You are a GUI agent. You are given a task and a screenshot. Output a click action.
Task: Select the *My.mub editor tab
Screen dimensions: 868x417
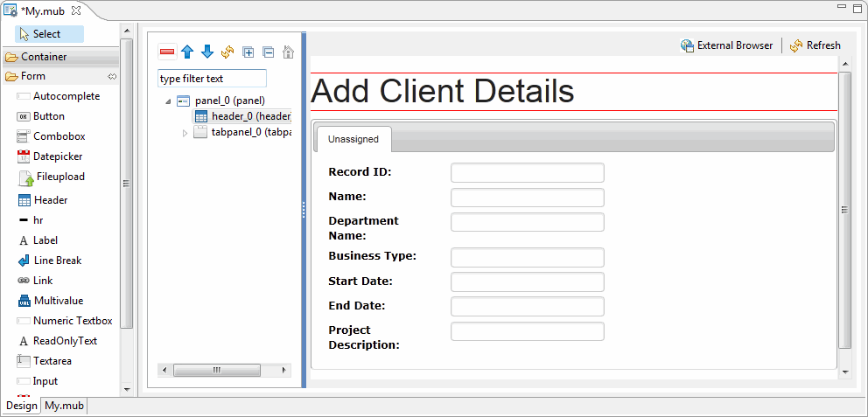tap(43, 10)
